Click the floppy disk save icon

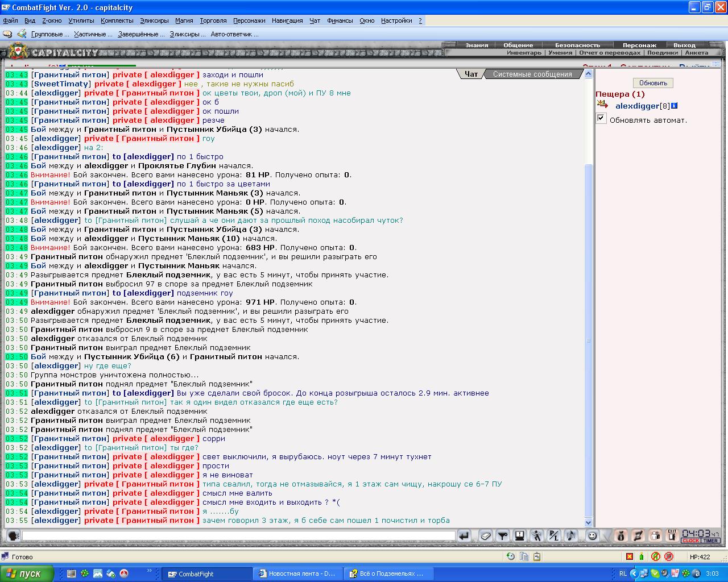point(519,535)
